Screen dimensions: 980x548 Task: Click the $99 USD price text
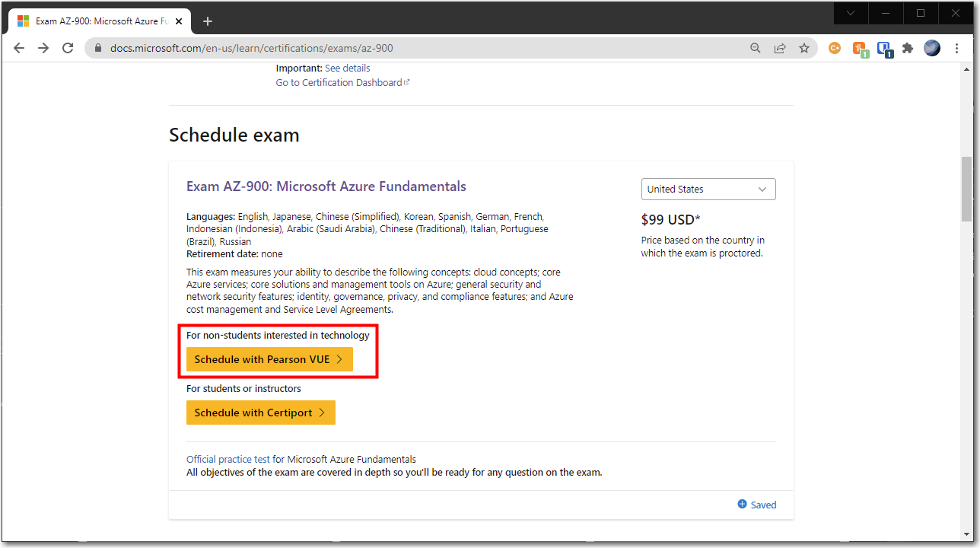pos(671,220)
